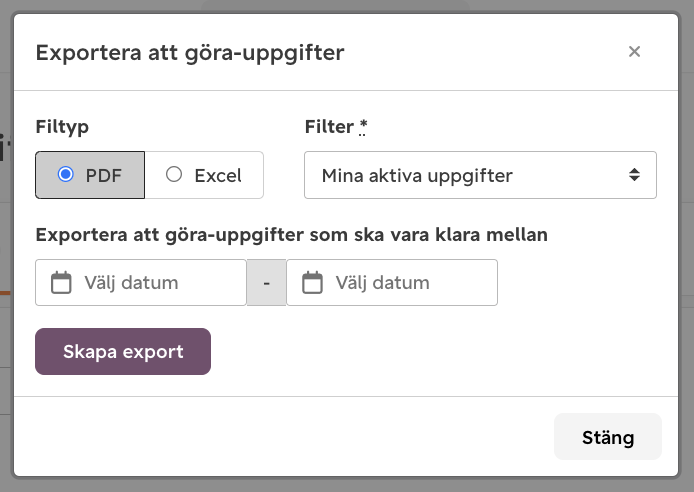The image size is (694, 492).
Task: Choose the PDF file type segment
Action: (x=90, y=175)
